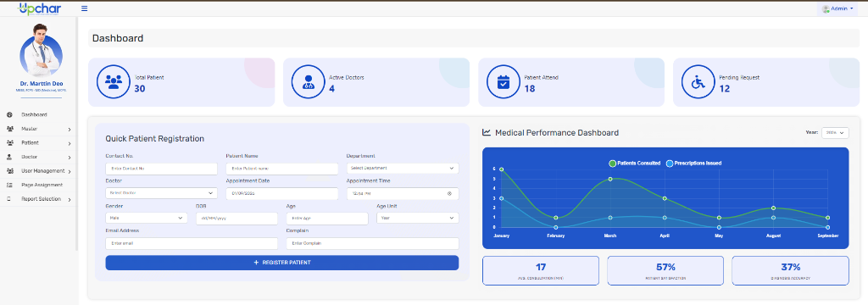This screenshot has width=868, height=305.
Task: Click Dr. Marttin Deo profile photo
Action: pos(41,50)
